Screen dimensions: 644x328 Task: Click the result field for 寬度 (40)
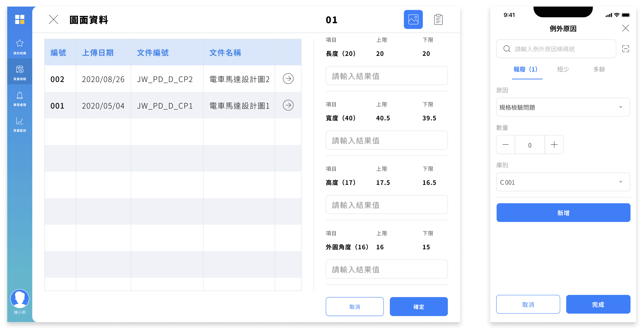387,140
